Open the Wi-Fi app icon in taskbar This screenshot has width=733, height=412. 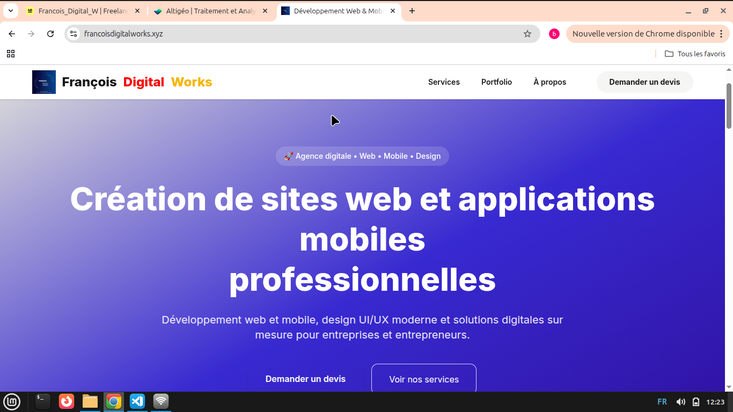tap(161, 401)
